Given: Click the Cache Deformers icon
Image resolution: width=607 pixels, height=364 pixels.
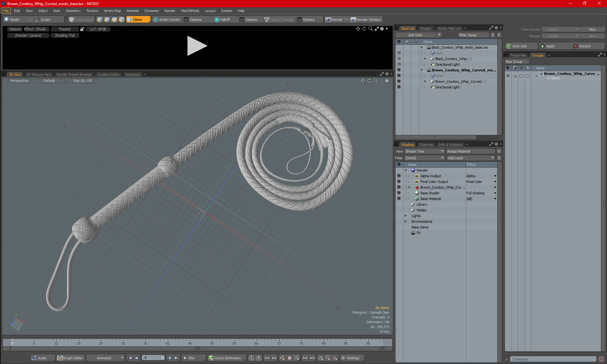Looking at the screenshot, I should [x=211, y=358].
